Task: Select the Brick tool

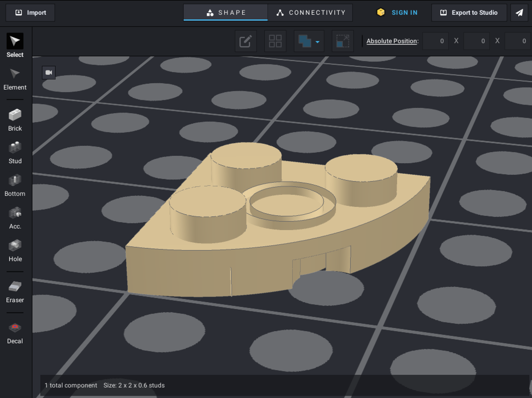Action: click(x=15, y=120)
